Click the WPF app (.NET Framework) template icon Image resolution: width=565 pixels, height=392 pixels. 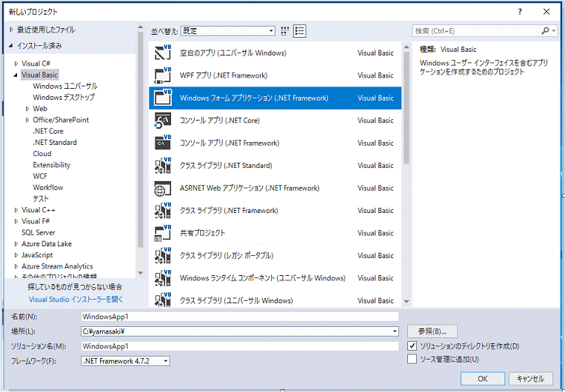point(162,75)
